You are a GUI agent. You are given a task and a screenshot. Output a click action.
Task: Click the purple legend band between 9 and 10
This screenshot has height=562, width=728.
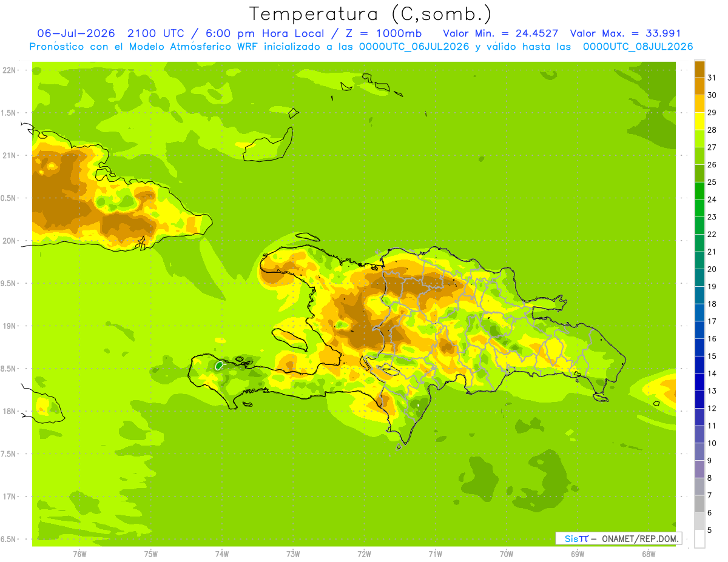[699, 452]
